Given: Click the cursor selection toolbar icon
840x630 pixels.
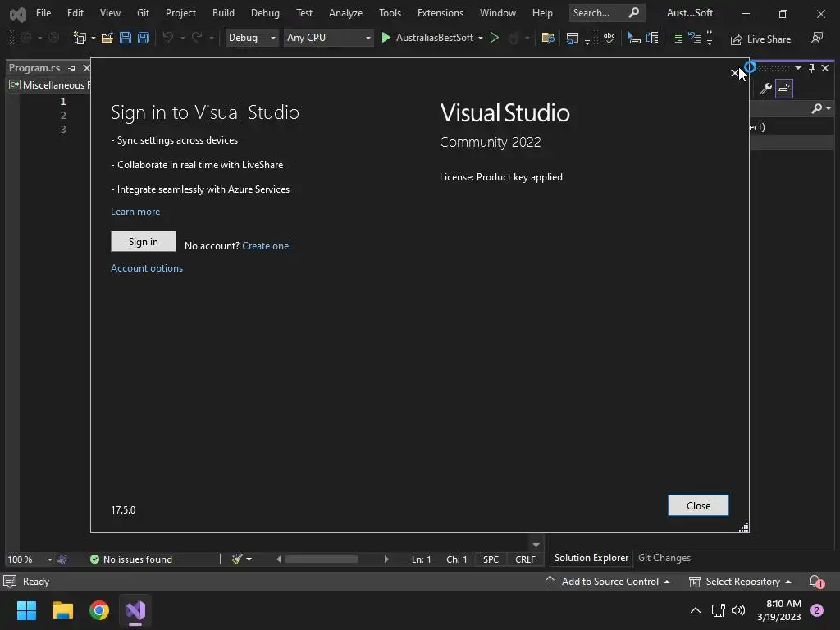Looking at the screenshot, I should click(634, 38).
